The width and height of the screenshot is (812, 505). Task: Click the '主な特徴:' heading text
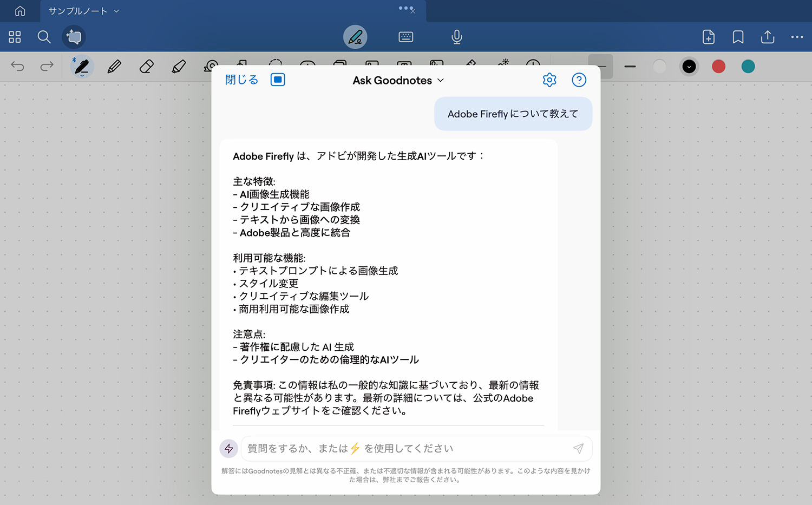point(254,181)
